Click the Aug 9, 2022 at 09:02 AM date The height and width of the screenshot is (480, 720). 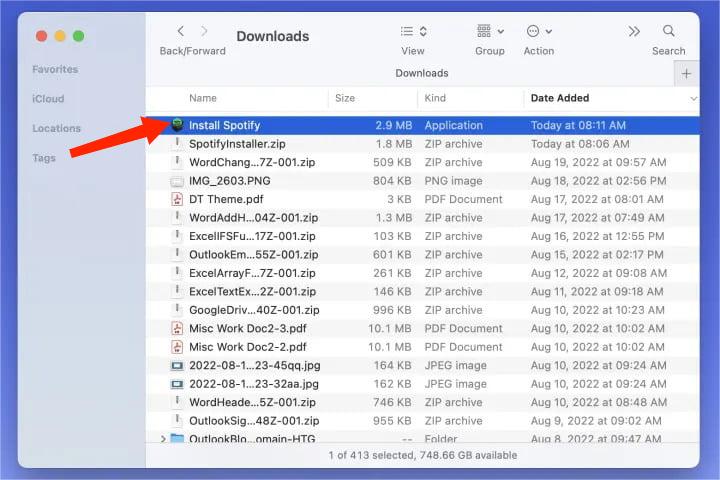596,421
